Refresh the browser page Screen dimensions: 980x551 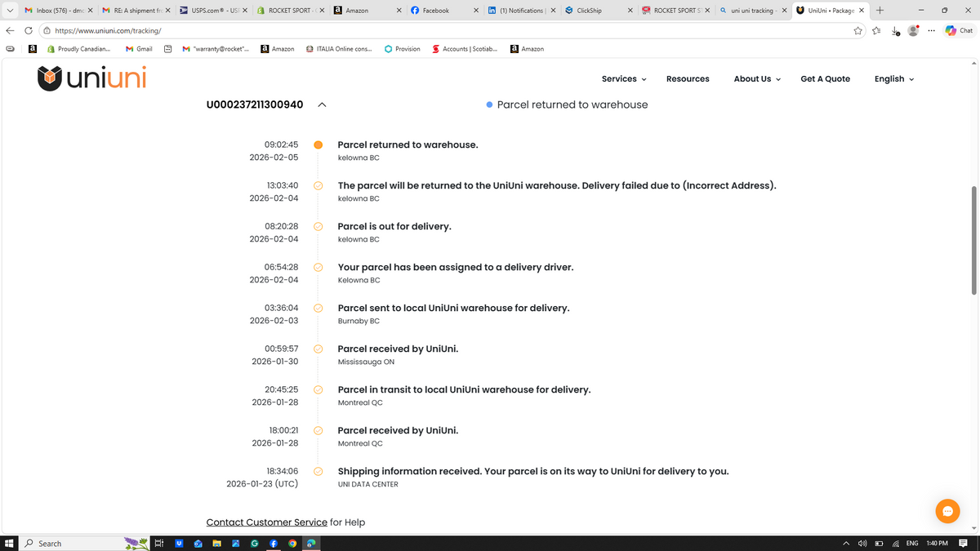(29, 31)
